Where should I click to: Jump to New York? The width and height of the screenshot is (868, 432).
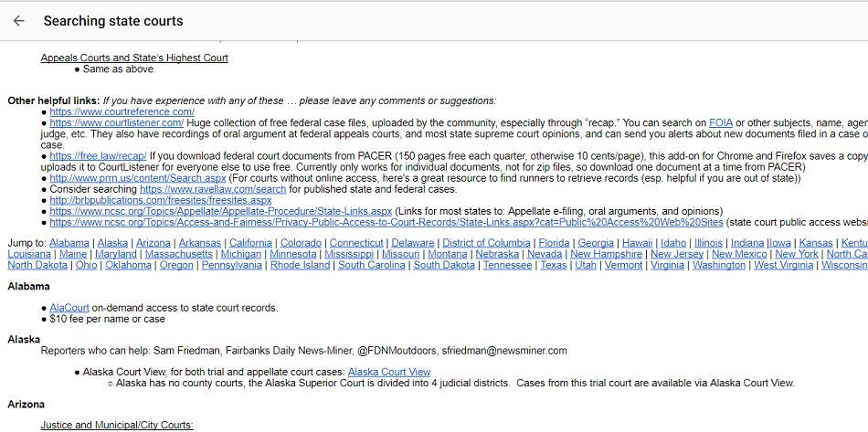pyautogui.click(x=797, y=254)
